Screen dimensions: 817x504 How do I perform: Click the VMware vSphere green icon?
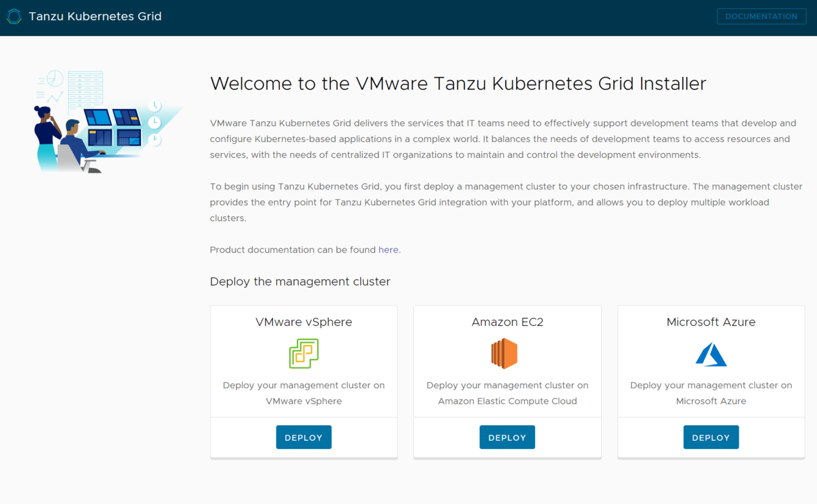pyautogui.click(x=304, y=354)
